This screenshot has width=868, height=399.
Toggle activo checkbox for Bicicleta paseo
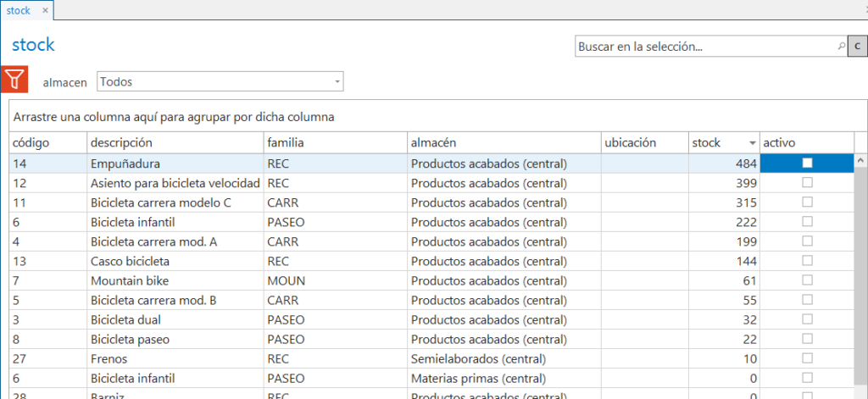coord(808,338)
